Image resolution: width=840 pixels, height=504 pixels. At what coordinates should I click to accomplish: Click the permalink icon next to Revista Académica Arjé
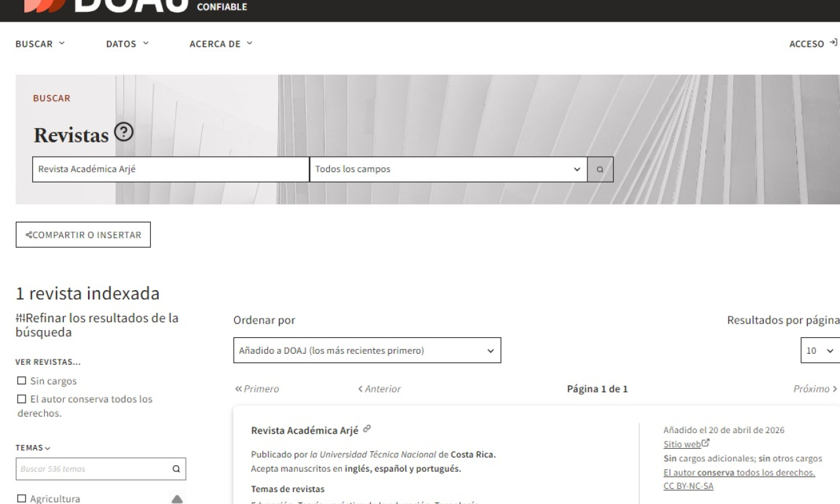pos(367,430)
